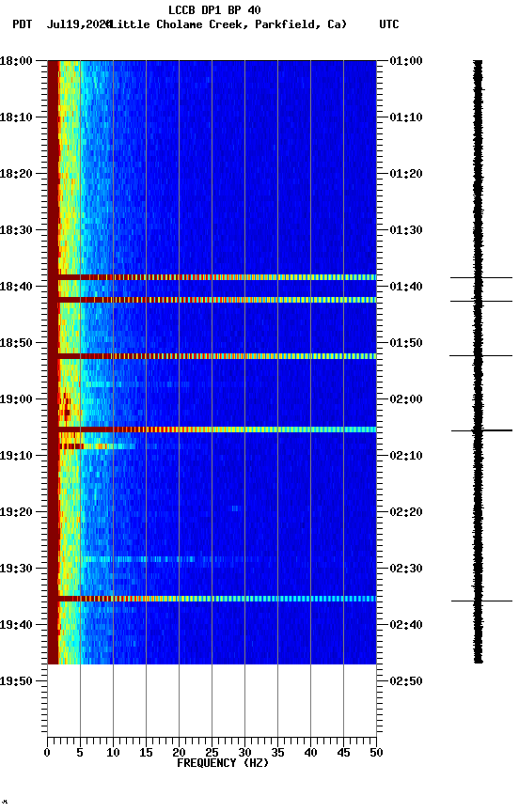Screen dimensions: 519x812
Task: Click the title text LCCB DP1 BP 40
Action: [x=214, y=9]
